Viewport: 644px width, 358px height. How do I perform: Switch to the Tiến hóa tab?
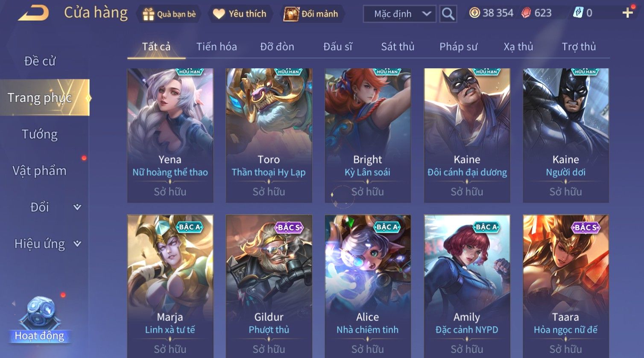point(217,47)
